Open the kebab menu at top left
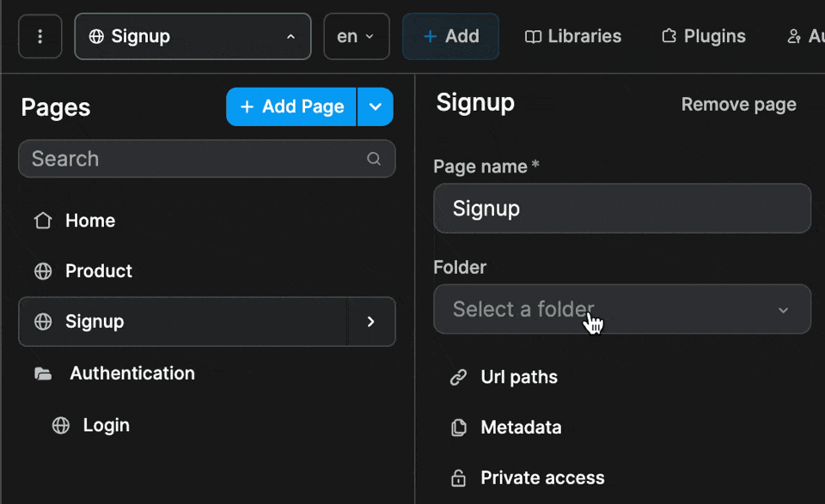Image resolution: width=825 pixels, height=504 pixels. 40,36
